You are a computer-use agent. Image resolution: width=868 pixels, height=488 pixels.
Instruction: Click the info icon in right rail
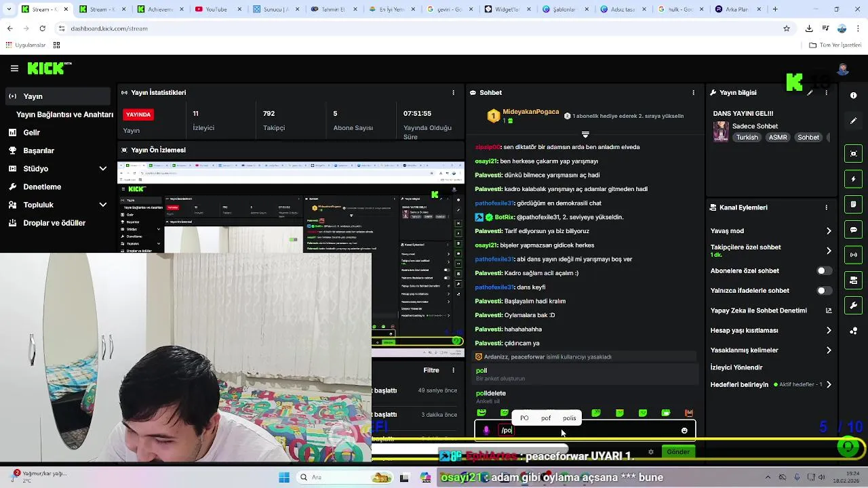click(x=854, y=96)
